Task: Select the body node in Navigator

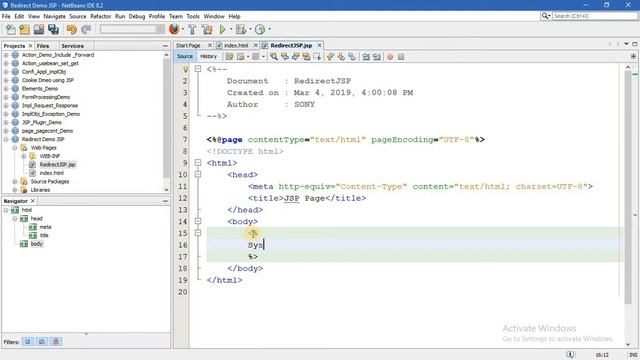Action: pos(37,244)
